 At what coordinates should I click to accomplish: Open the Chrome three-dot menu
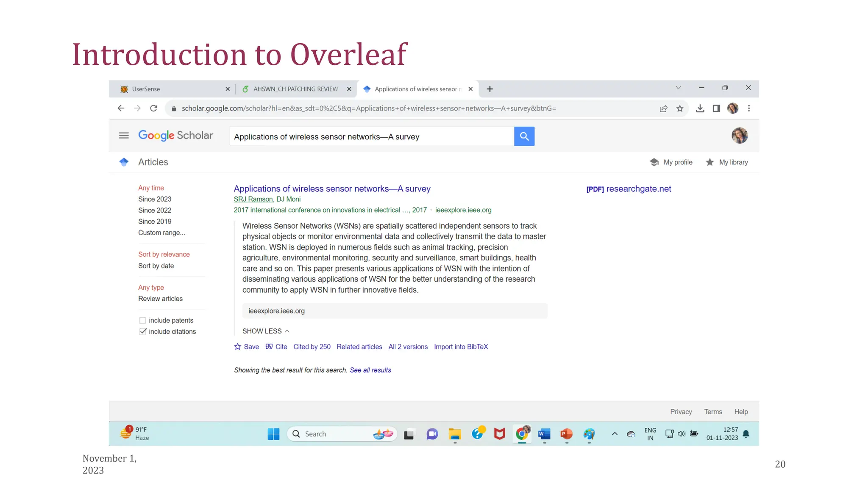coord(749,108)
